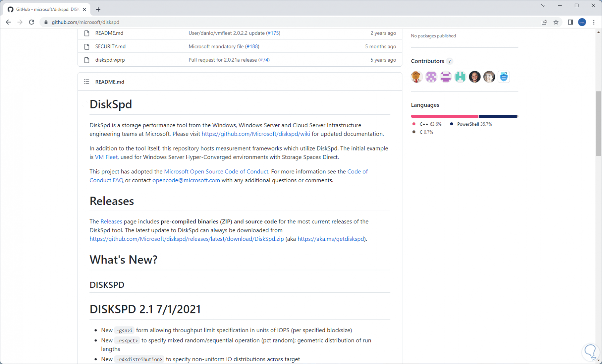This screenshot has width=602, height=364.
Task: Click the '5 years ago' timestamp
Action: pyautogui.click(x=383, y=60)
